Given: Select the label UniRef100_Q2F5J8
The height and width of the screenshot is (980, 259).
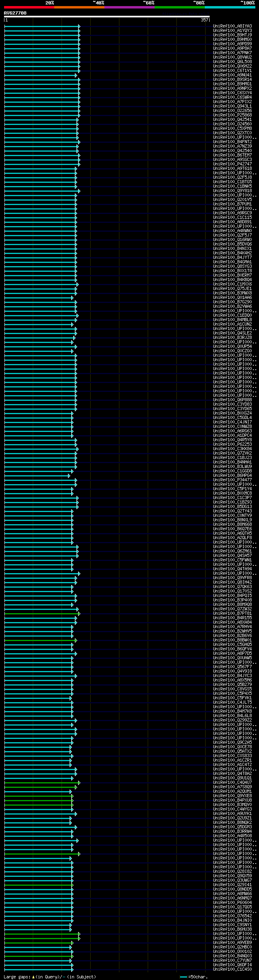Looking at the screenshot, I should coord(232,178).
